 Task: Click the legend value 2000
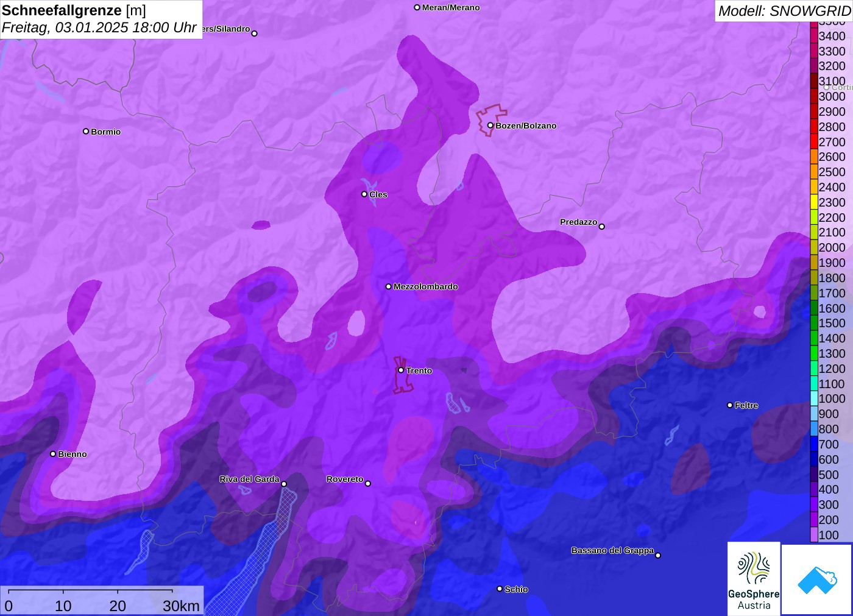coord(832,247)
